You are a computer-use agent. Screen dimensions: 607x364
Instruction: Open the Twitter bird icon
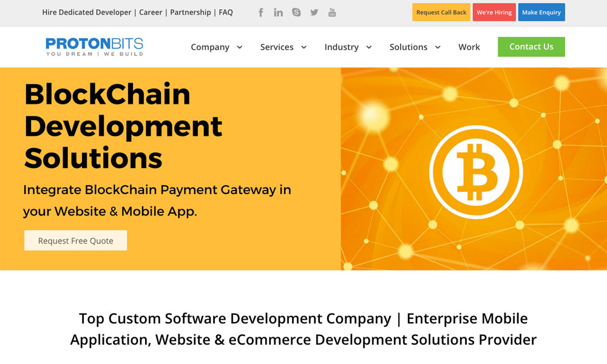pos(314,12)
